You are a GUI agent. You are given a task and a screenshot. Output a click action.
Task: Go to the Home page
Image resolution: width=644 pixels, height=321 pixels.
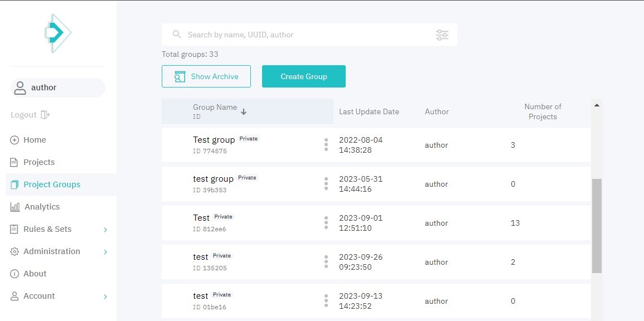coord(35,140)
